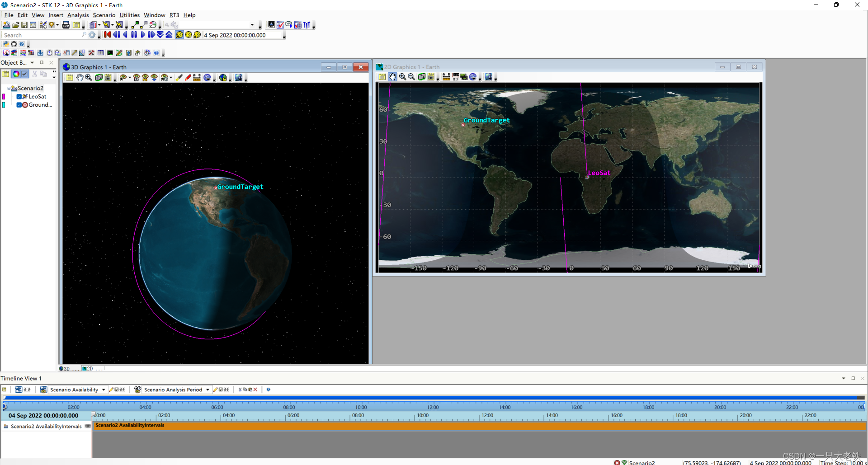Click the Zoom Out icon in 2D Graphics toolbar
This screenshot has height=465, width=868.
411,77
